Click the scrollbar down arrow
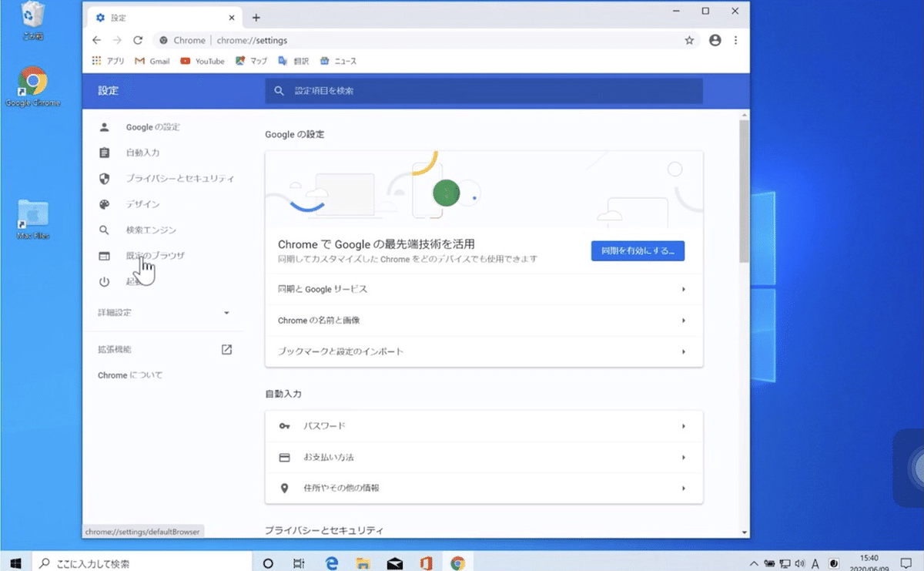Screen dimensions: 924x571 (x=744, y=532)
